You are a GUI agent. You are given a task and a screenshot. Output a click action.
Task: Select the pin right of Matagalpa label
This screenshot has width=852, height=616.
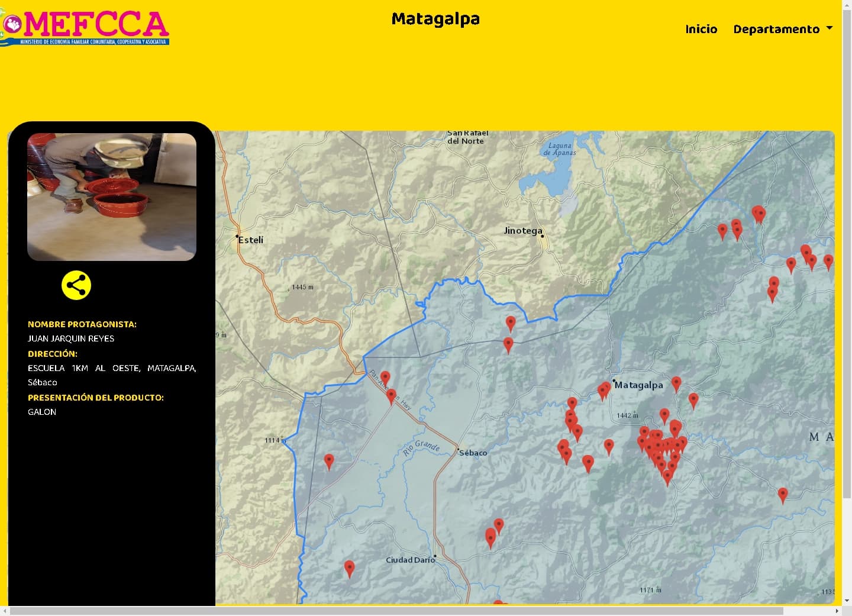[676, 383]
